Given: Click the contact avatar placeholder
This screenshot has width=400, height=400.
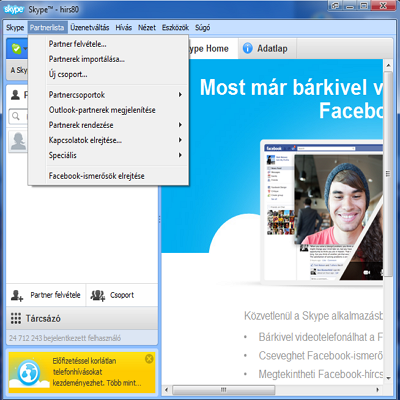Looking at the screenshot, I should [x=18, y=141].
